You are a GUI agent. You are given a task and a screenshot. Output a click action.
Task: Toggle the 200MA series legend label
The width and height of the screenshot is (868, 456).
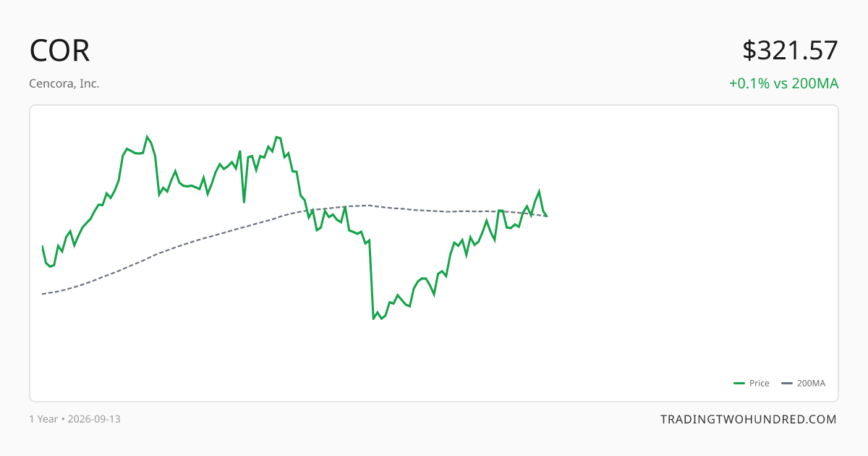pyautogui.click(x=811, y=384)
